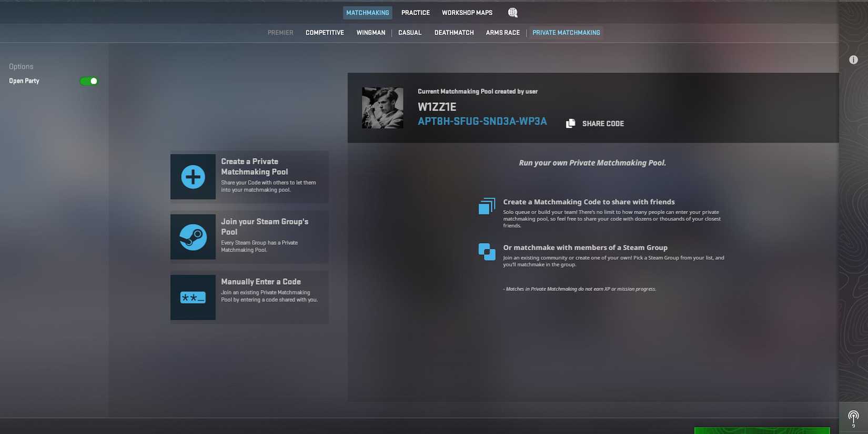Click the plus icon for creating pool
Image resolution: width=868 pixels, height=434 pixels.
pyautogui.click(x=193, y=177)
